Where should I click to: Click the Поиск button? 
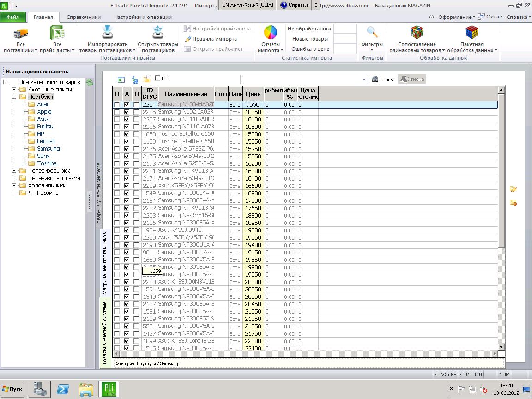pos(383,79)
